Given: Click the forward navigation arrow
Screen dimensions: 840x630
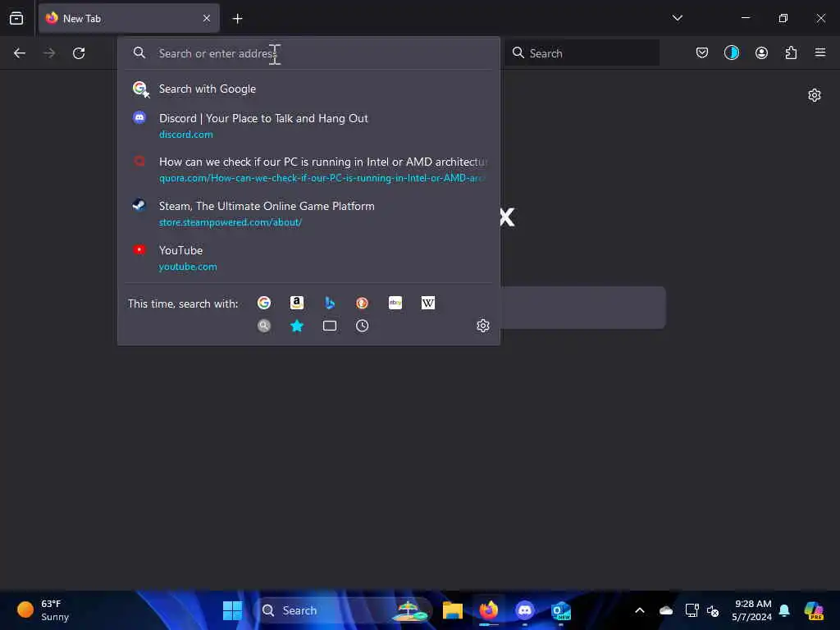Looking at the screenshot, I should point(48,53).
